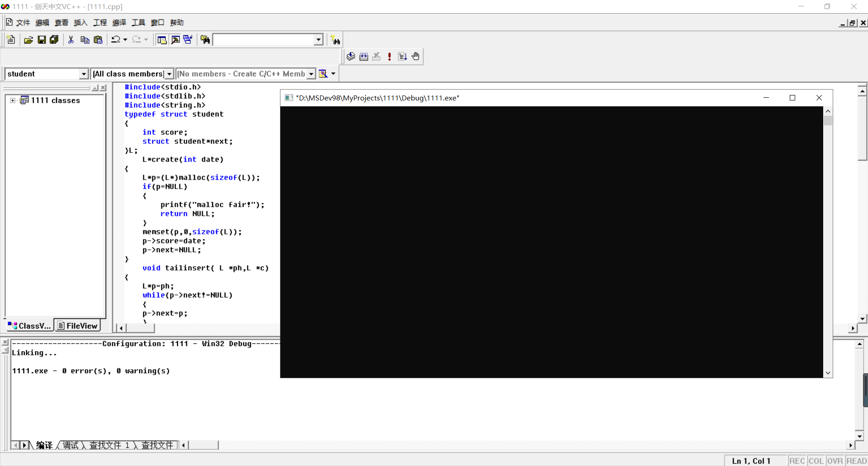
Task: Click the document icon in menu bar
Action: coord(9,22)
